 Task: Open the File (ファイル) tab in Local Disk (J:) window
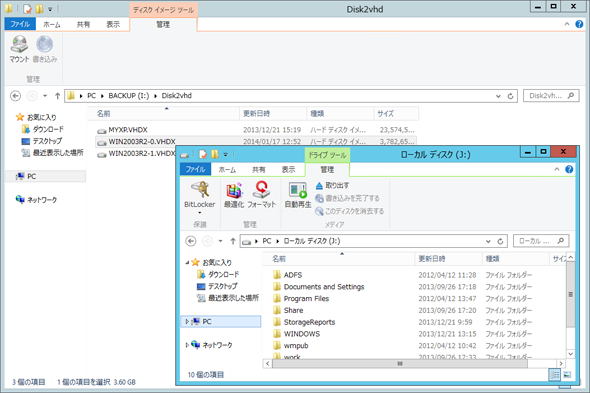[195, 169]
